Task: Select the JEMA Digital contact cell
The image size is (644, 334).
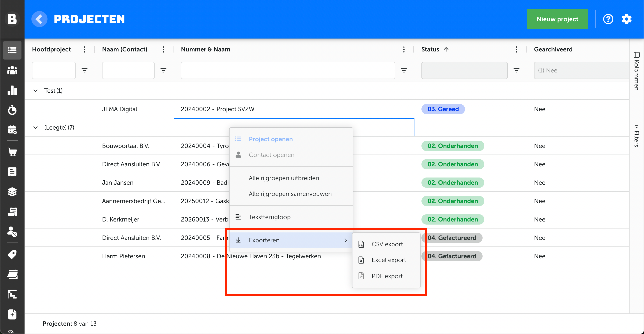Action: pyautogui.click(x=120, y=109)
